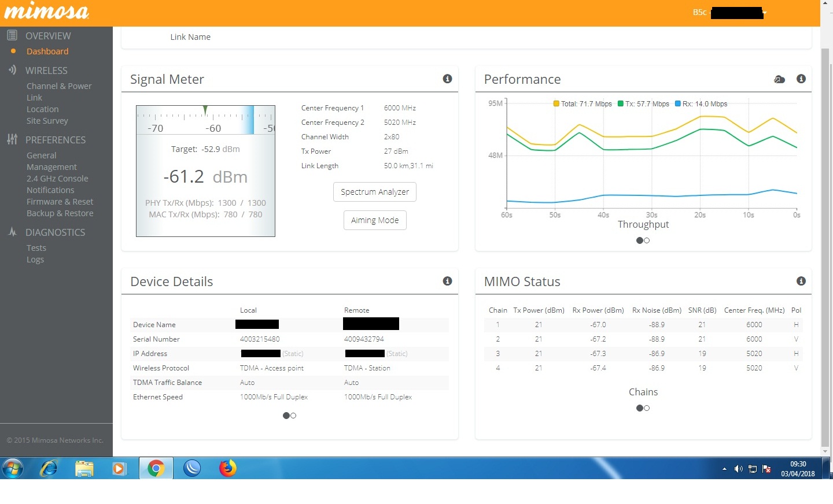
Task: Click the green Tx legend swatch
Action: pos(621,104)
